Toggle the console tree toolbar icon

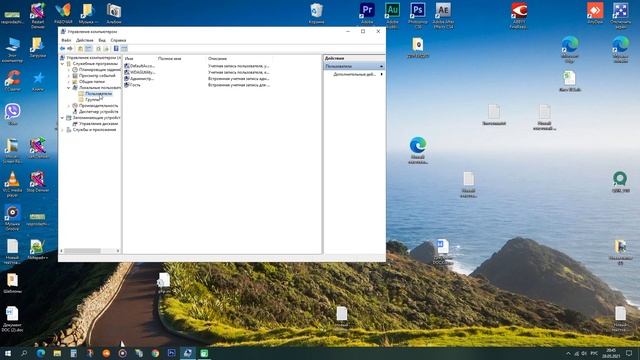89,49
